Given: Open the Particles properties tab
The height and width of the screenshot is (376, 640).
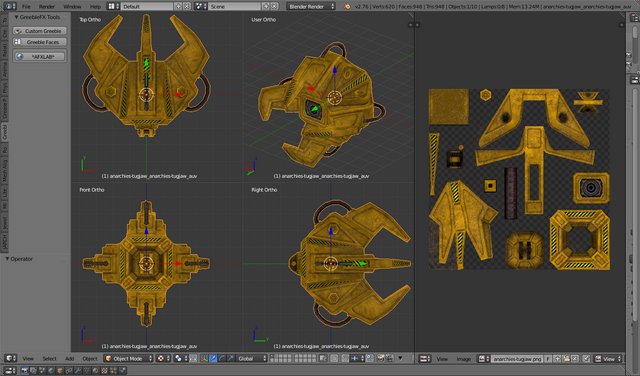Looking at the screenshot, I should [x=113, y=371].
